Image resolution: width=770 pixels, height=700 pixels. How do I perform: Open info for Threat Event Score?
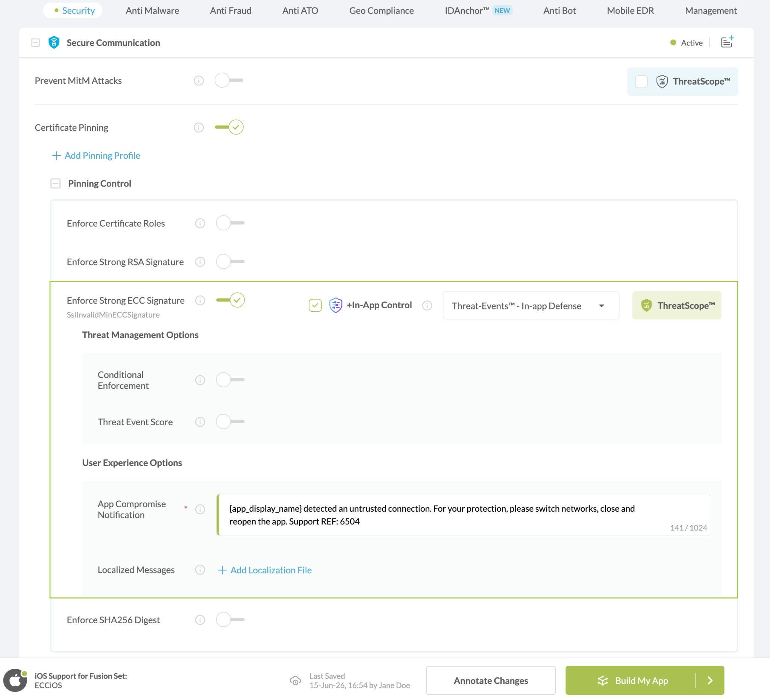pos(200,422)
